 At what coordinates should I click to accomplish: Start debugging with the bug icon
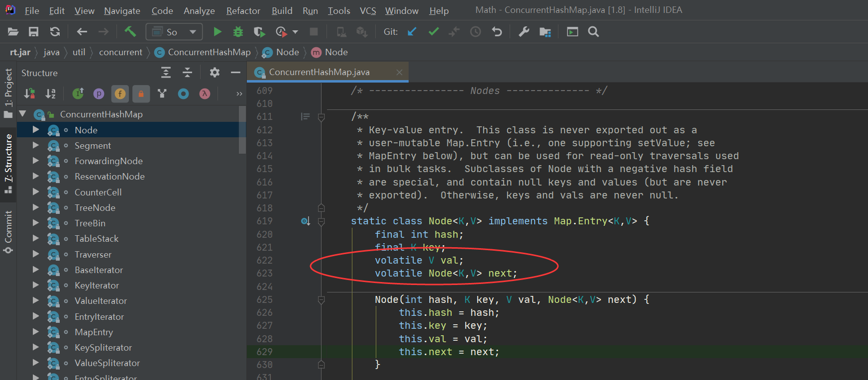[238, 32]
